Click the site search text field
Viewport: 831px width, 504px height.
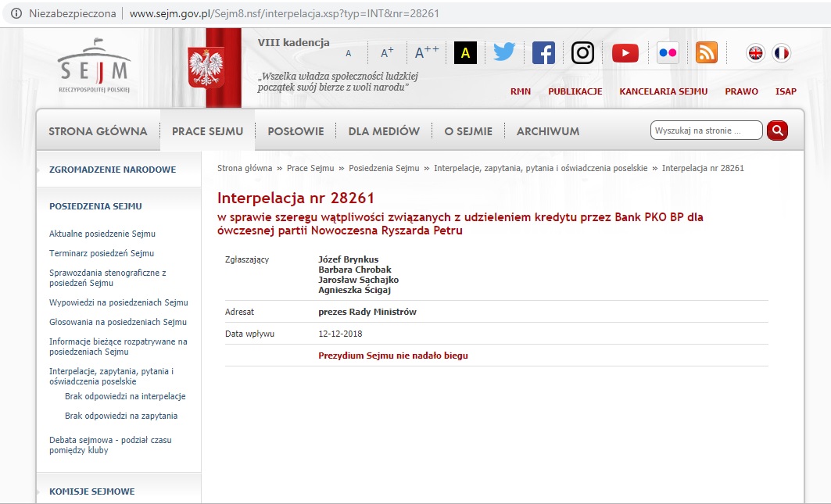click(706, 130)
